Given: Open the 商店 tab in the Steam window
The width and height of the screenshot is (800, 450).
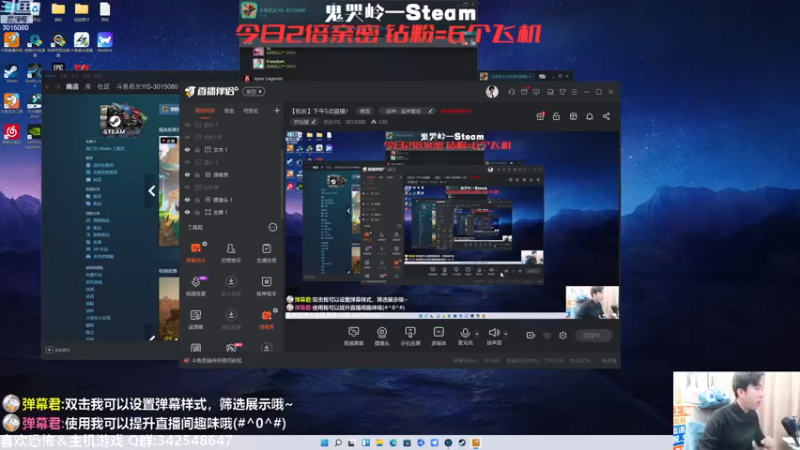Looking at the screenshot, I should pyautogui.click(x=72, y=87).
